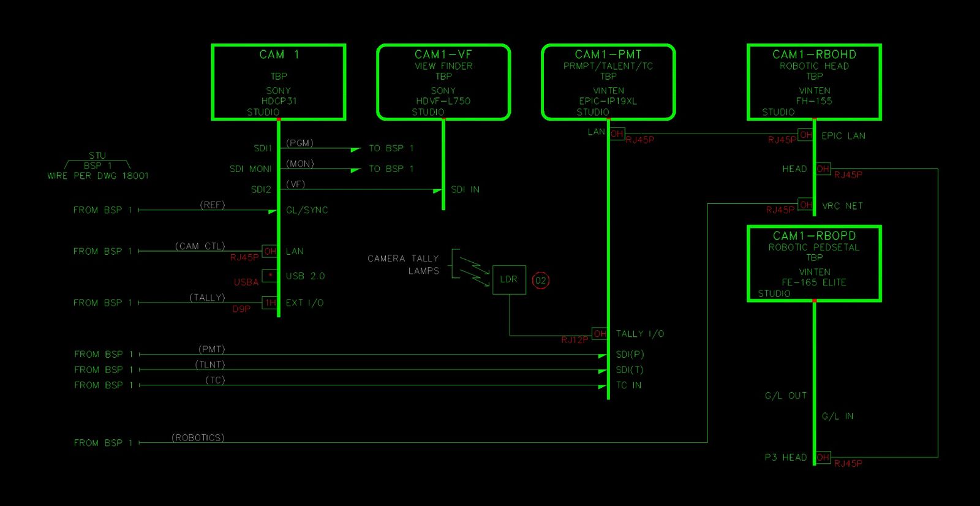Click the (TALLY) wire label
980x506 pixels.
point(207,298)
